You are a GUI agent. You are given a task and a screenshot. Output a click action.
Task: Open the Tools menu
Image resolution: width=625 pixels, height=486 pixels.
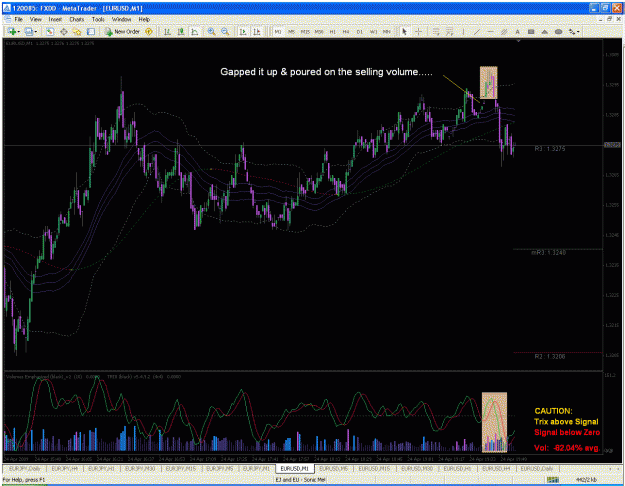pyautogui.click(x=98, y=19)
